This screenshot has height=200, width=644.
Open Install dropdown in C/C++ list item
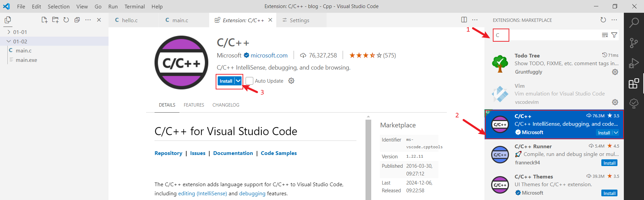(x=615, y=133)
